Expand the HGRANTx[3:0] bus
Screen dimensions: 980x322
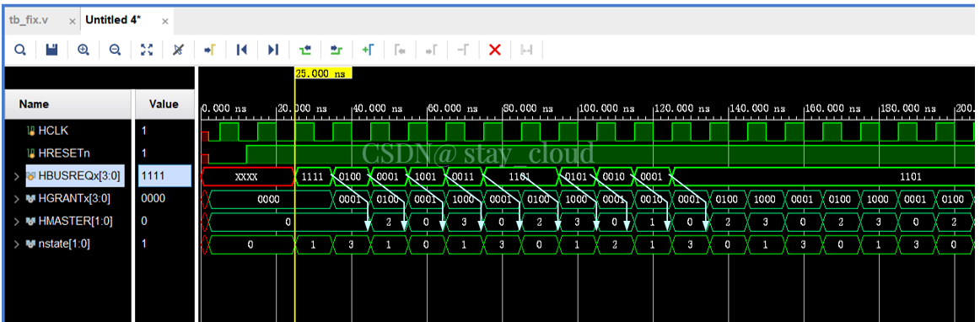tap(16, 200)
